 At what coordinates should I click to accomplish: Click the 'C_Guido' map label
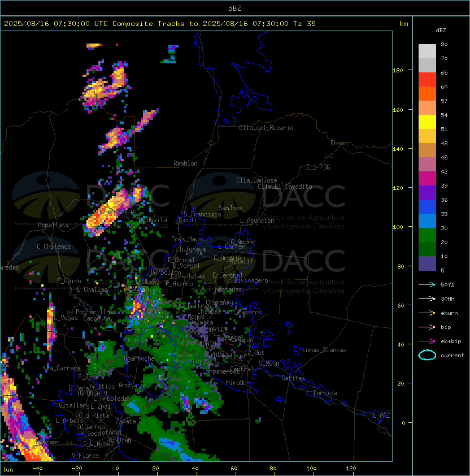pyautogui.click(x=69, y=281)
